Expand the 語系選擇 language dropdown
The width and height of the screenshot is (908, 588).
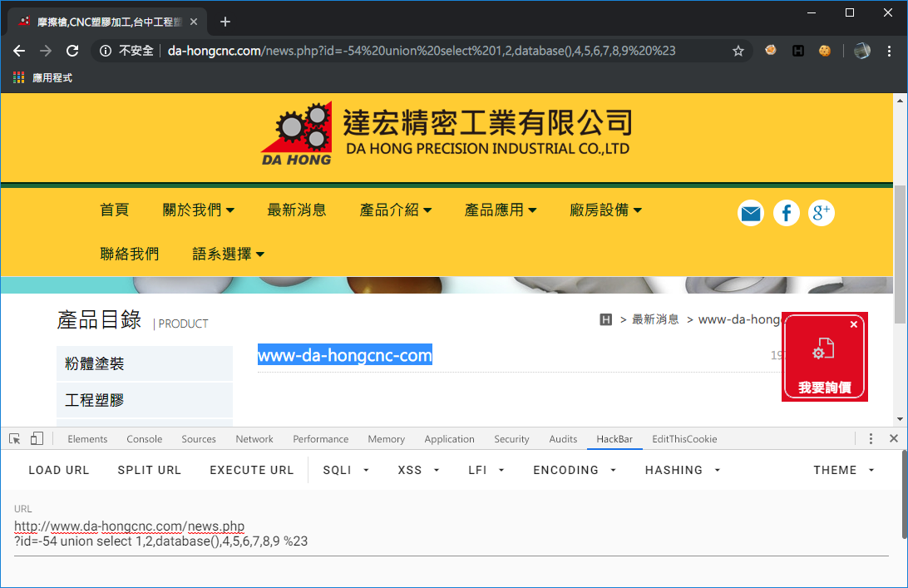(x=228, y=254)
